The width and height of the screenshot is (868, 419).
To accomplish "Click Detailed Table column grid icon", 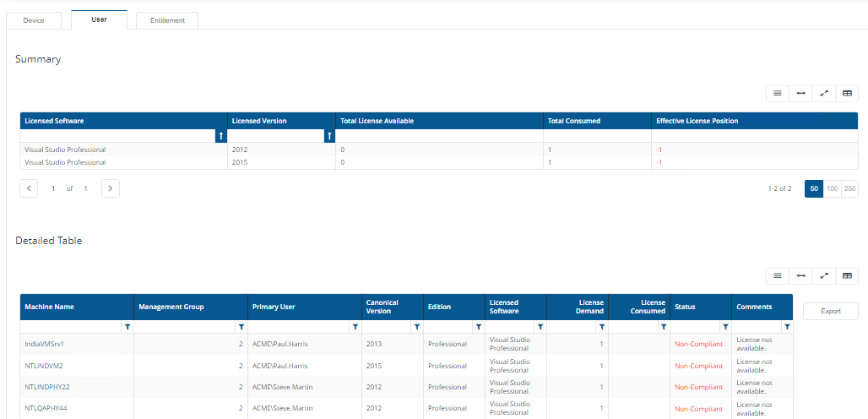I will pyautogui.click(x=847, y=275).
